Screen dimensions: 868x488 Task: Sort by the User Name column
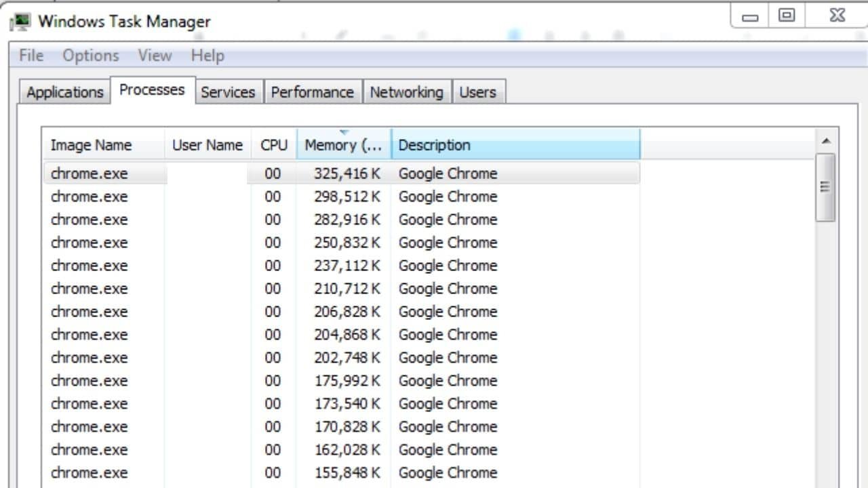pyautogui.click(x=208, y=144)
